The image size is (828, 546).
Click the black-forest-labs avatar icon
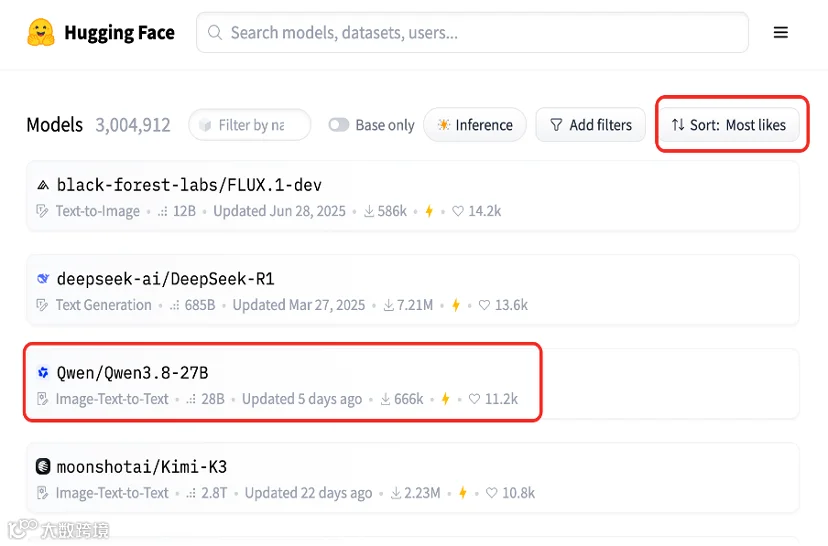(43, 185)
